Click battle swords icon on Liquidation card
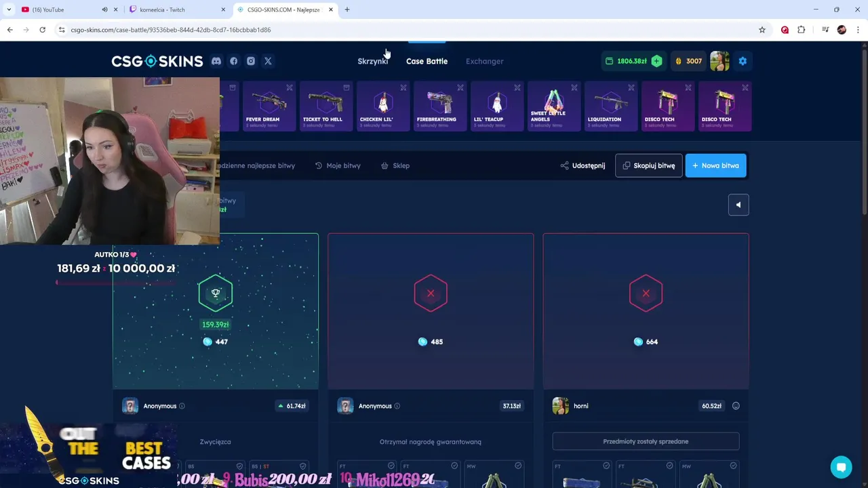The image size is (868, 488). (631, 87)
